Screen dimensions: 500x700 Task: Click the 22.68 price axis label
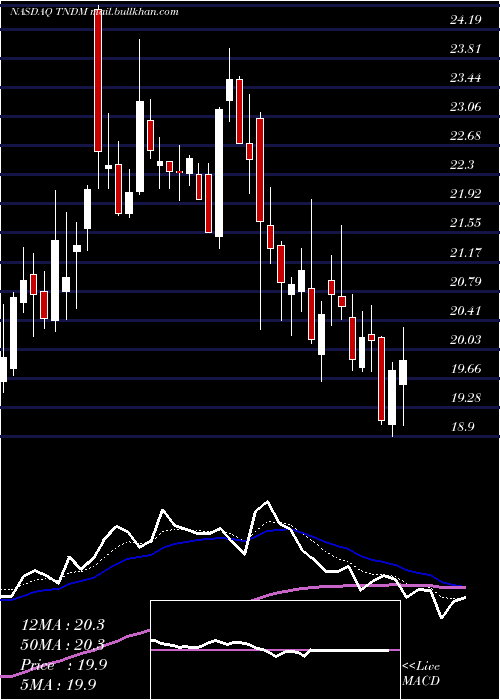click(x=466, y=136)
